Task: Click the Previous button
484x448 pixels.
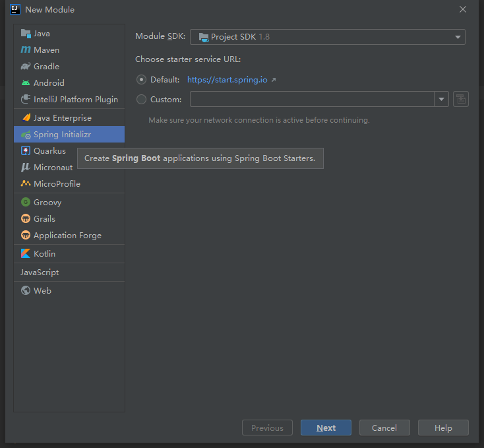Action: 267,428
